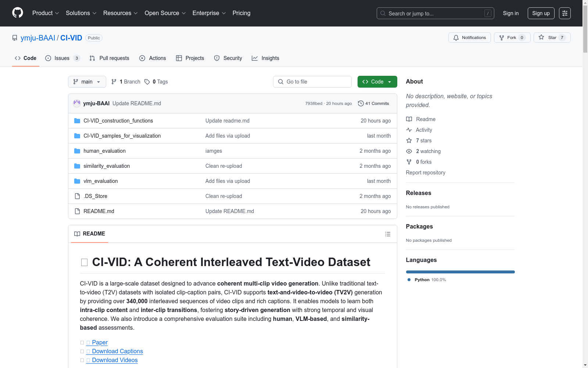Click the Python language bar
588x368 pixels.
[460, 272]
